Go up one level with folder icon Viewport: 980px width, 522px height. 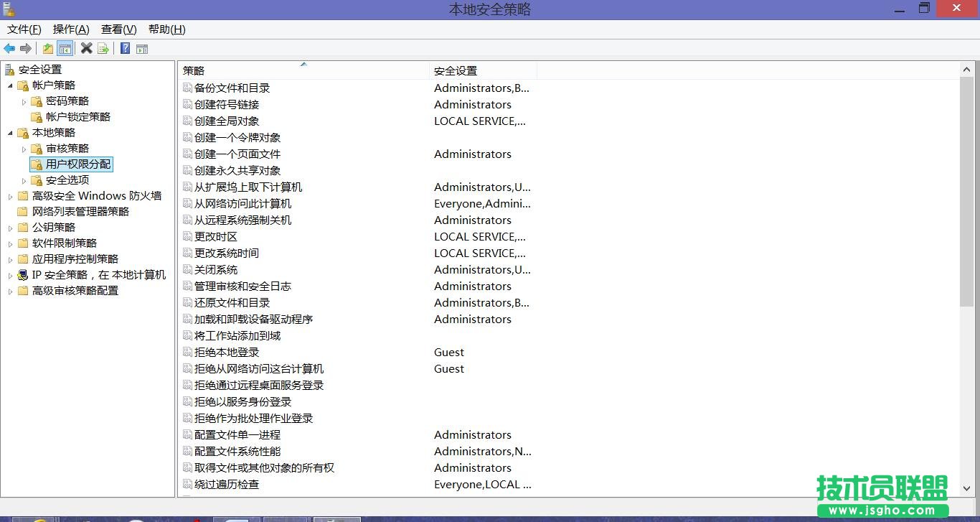[x=48, y=49]
